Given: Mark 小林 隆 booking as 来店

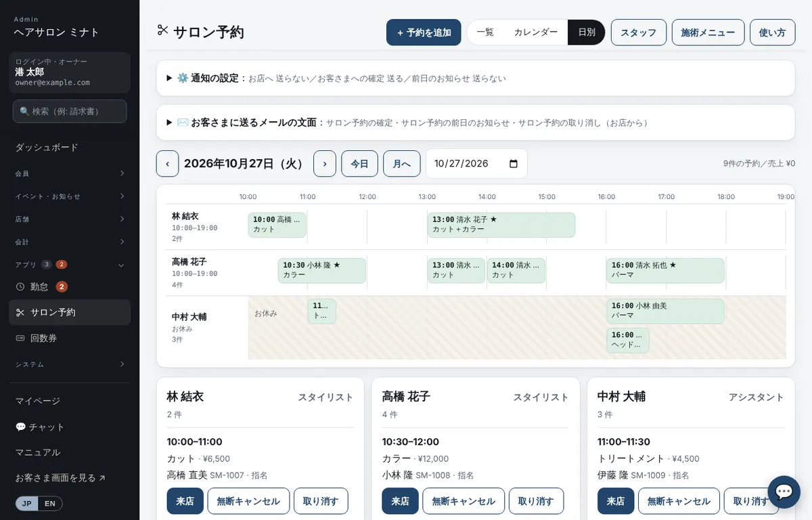Looking at the screenshot, I should coord(401,501).
